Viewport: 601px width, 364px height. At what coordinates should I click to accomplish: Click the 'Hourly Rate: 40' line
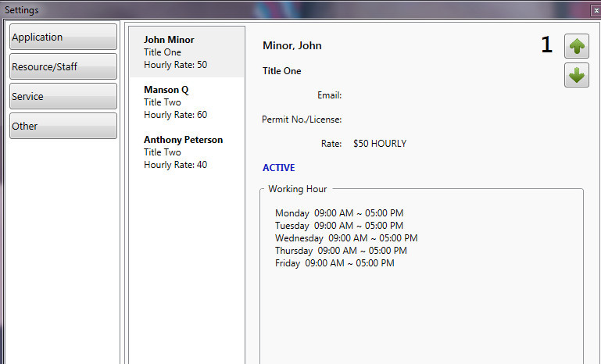(x=176, y=165)
